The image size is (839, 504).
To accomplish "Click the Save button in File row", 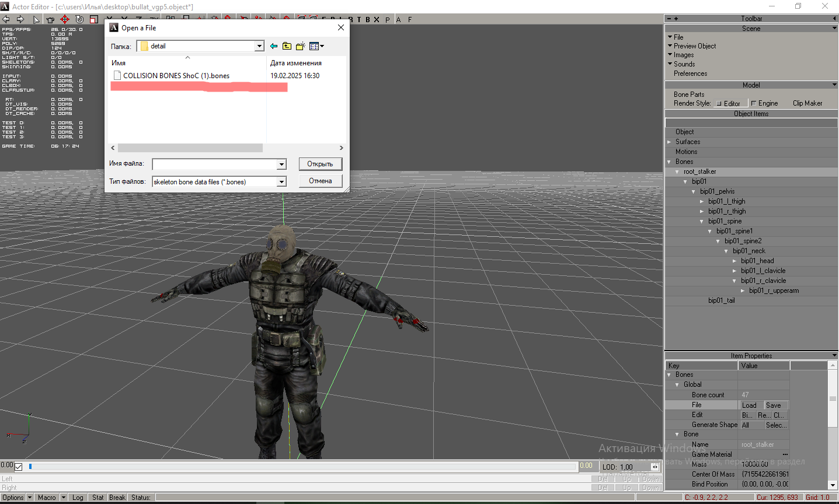I will click(x=776, y=405).
